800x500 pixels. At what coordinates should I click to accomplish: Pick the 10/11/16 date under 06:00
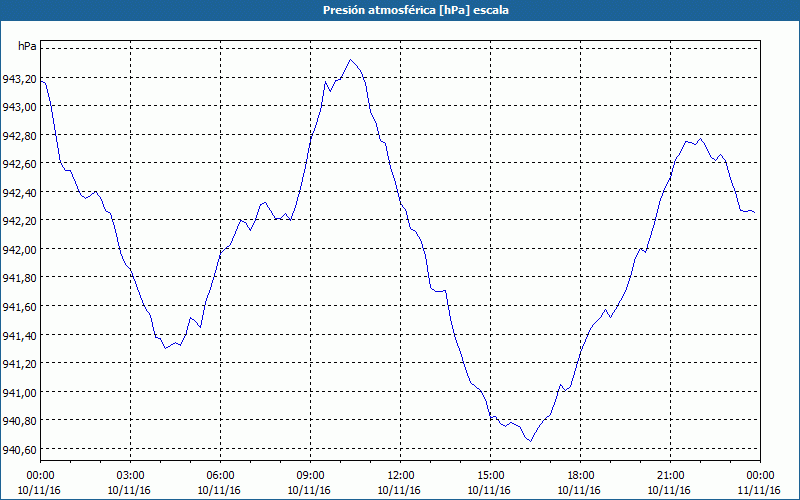[x=220, y=490]
